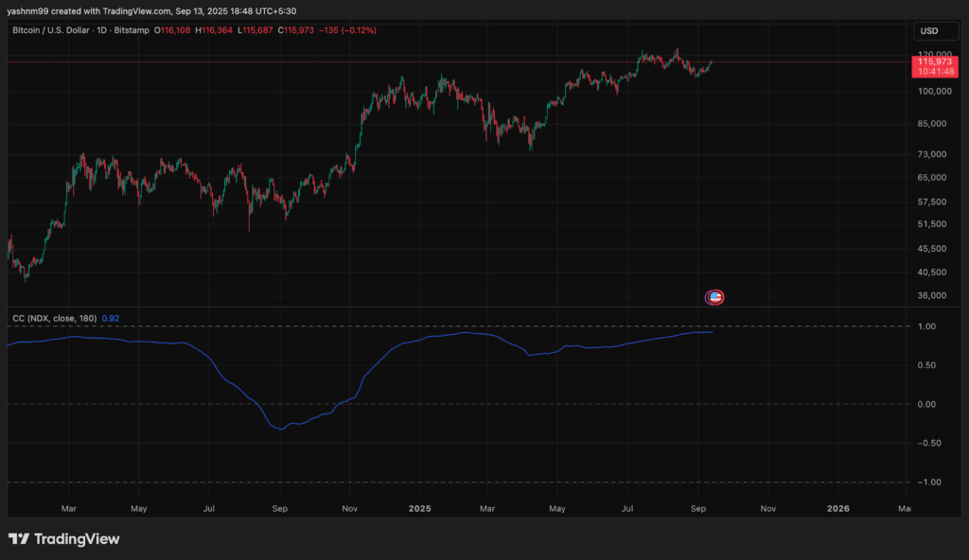
Task: Click the 2026 label on the time axis
Action: 838,508
